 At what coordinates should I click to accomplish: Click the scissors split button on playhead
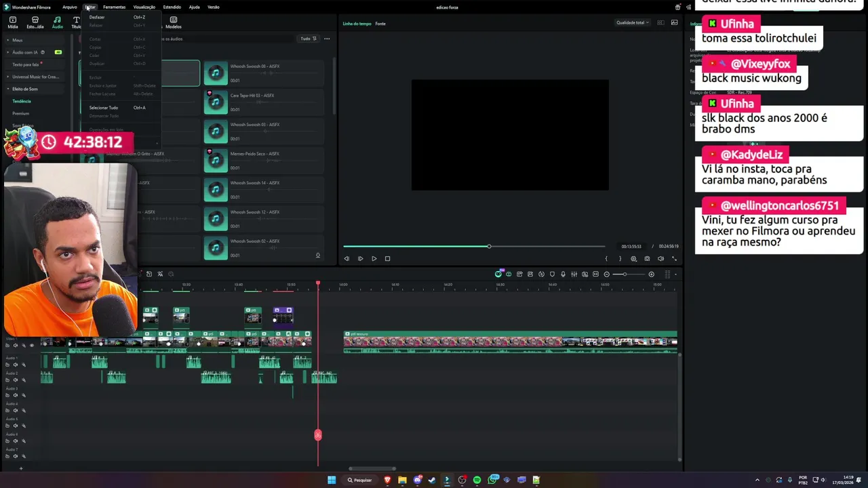pos(318,435)
